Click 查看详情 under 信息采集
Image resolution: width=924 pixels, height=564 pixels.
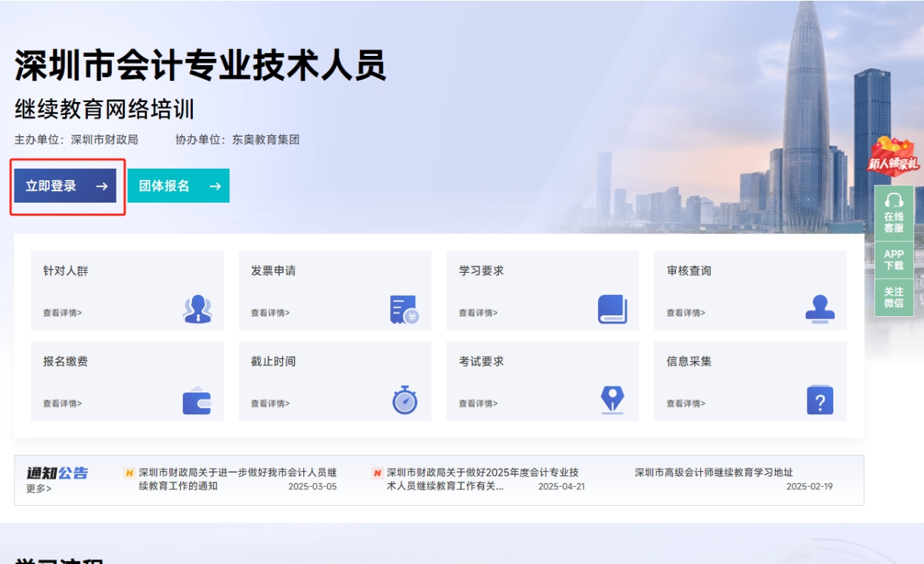[x=685, y=401]
